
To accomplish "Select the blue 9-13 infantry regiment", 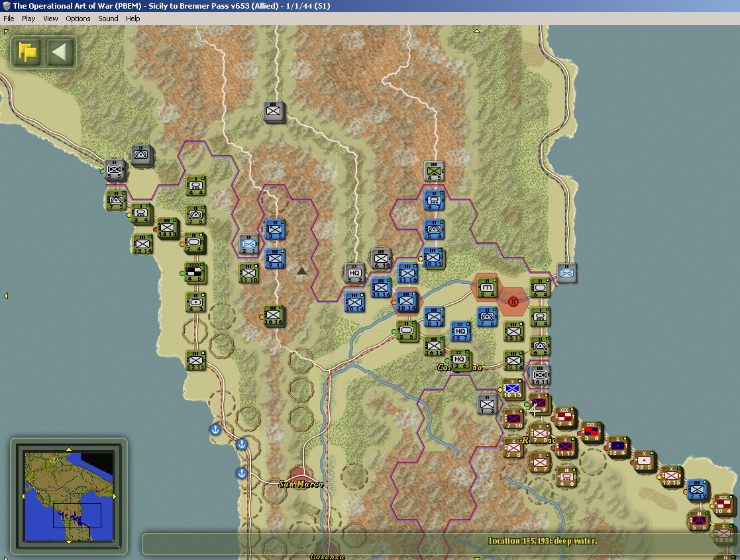I will (275, 259).
